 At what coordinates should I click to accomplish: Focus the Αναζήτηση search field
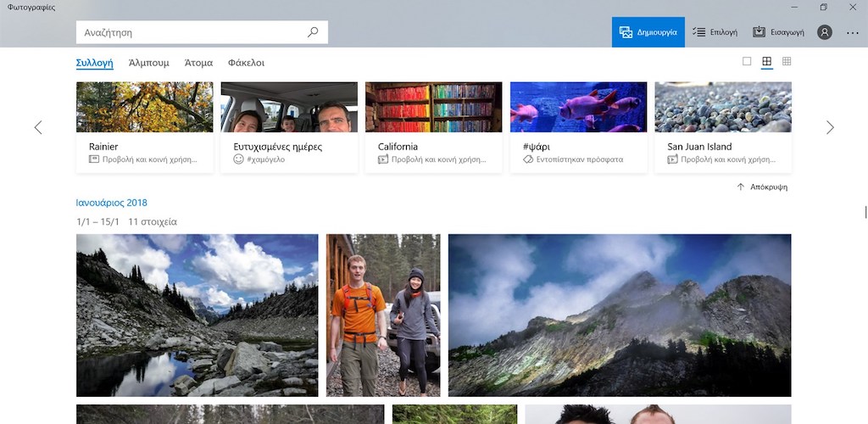pos(191,32)
